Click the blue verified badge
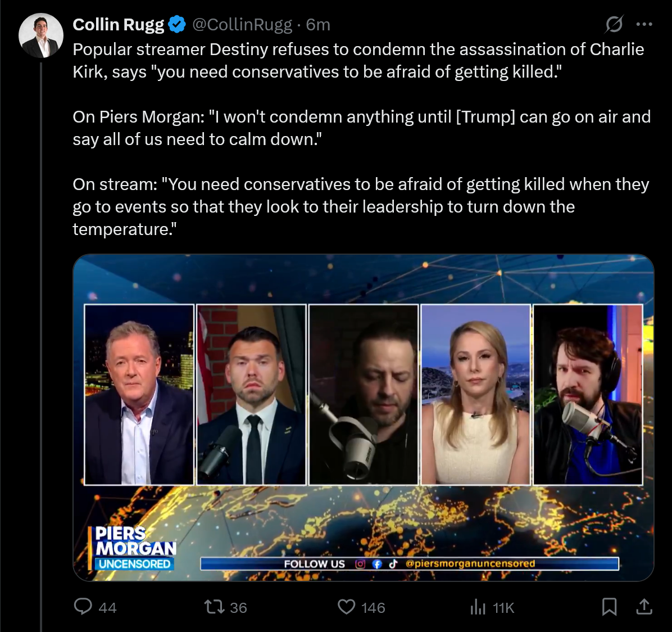Screen dimensions: 672x632 click(x=176, y=24)
